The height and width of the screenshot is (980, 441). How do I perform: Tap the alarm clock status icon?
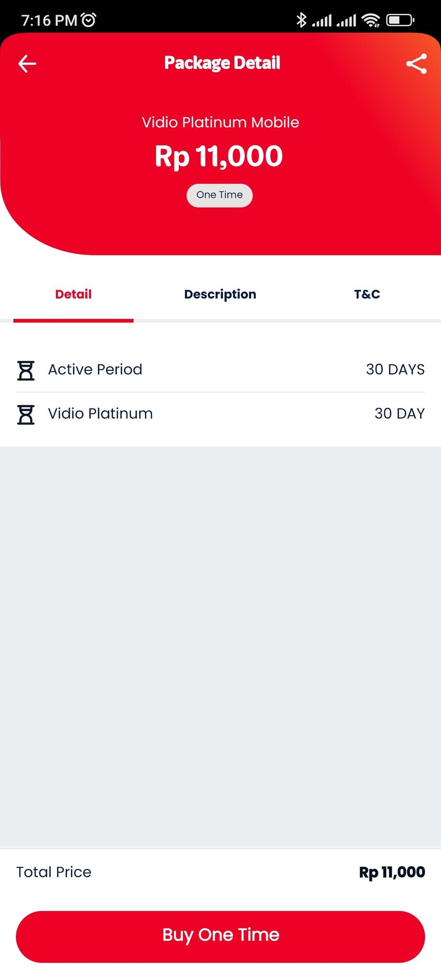click(x=89, y=20)
